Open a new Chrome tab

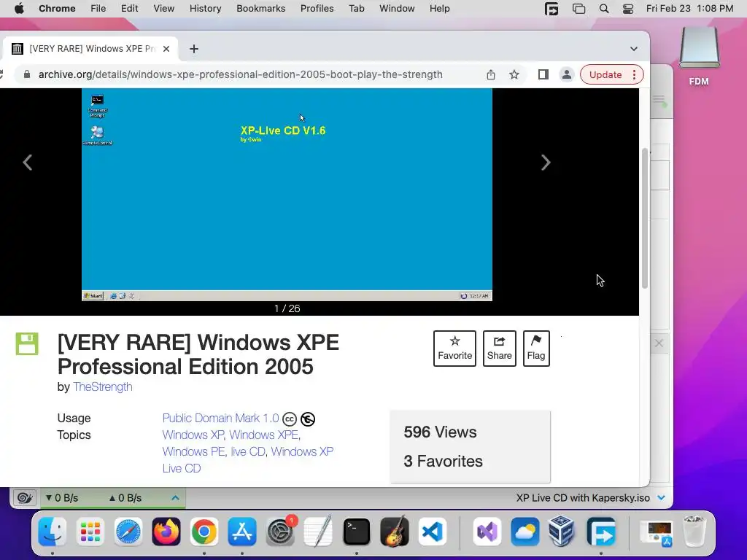(x=194, y=49)
